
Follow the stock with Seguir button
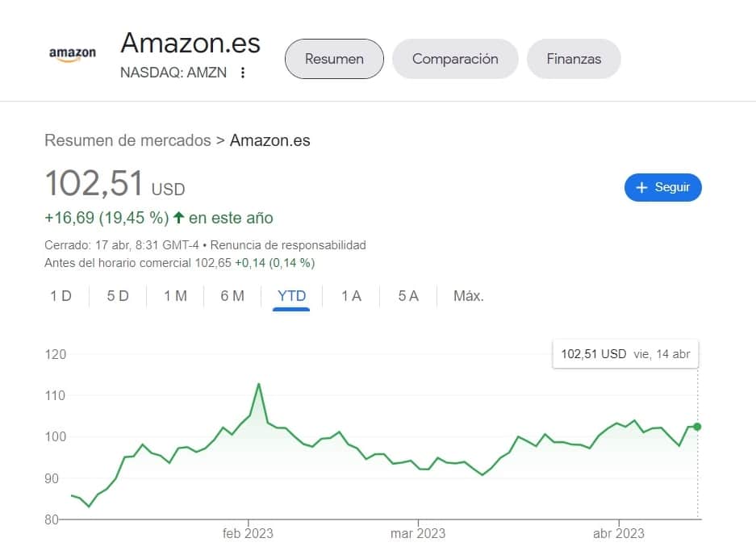(x=662, y=187)
